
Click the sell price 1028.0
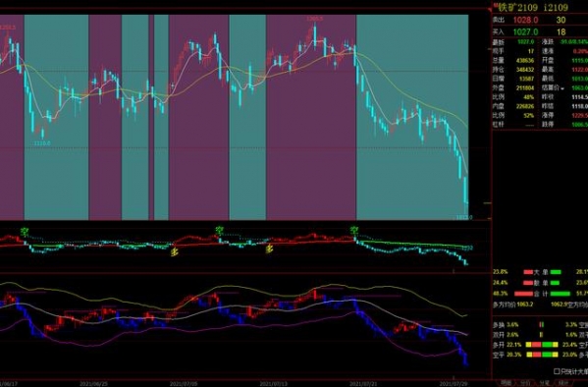526,20
